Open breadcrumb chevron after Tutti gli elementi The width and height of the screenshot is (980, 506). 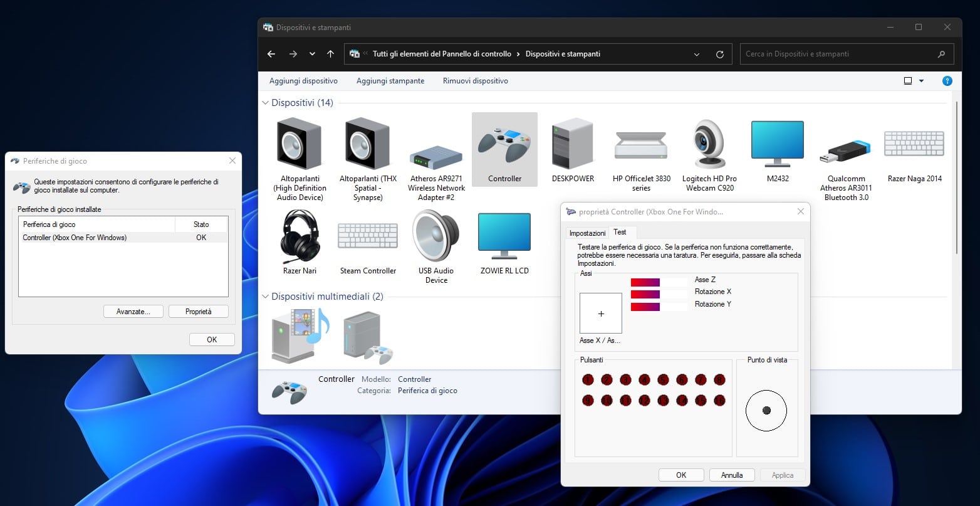tap(518, 54)
